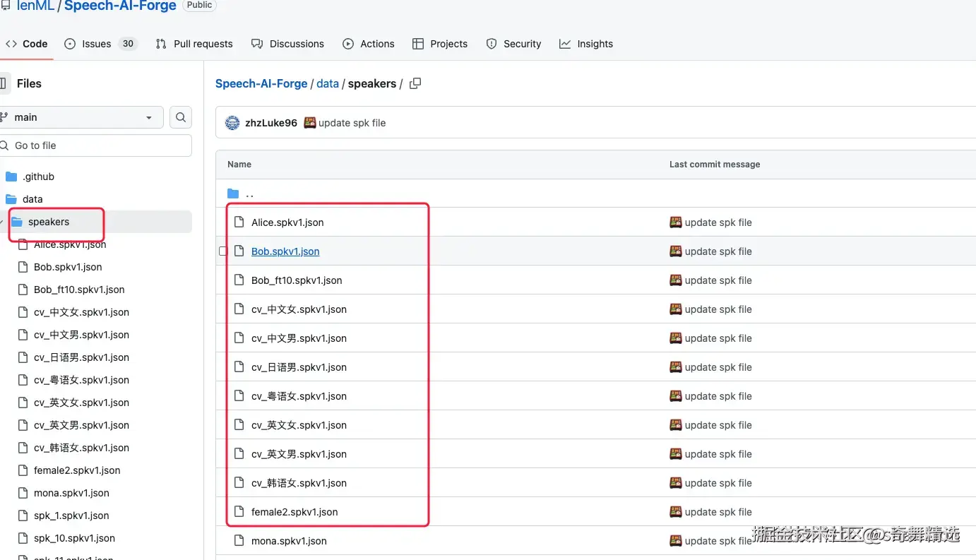976x560 pixels.
Task: Open spk_10.spkv1.json in sidebar tree
Action: pyautogui.click(x=74, y=538)
